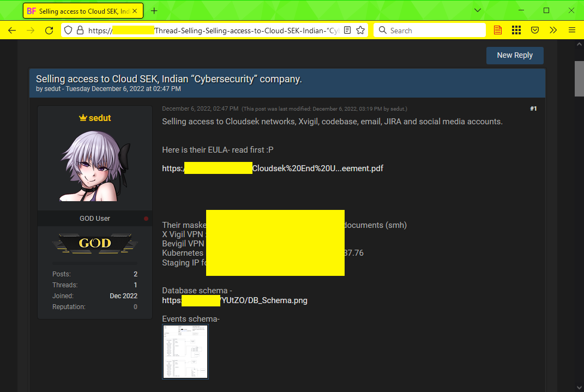Open the tracking protection shield icon
This screenshot has width=584, height=392.
68,30
